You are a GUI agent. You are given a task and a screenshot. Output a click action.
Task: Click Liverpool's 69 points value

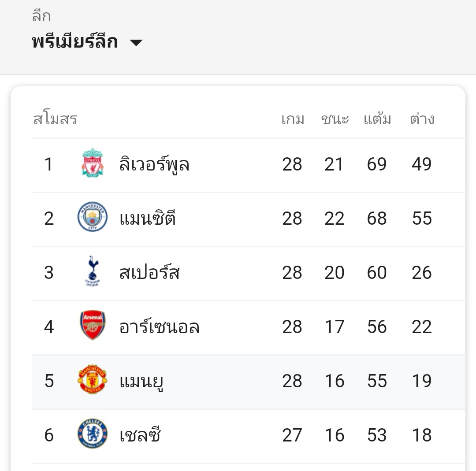click(x=377, y=164)
